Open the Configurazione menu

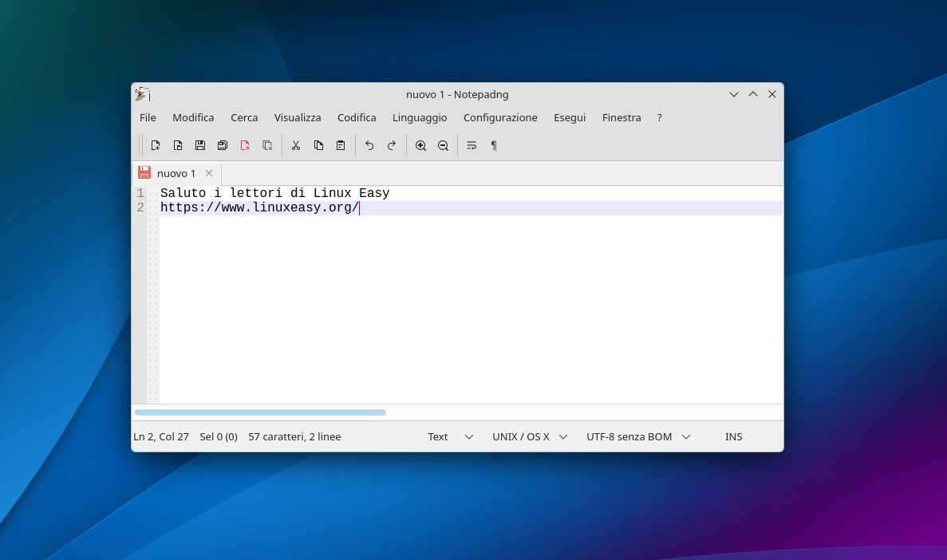pos(500,118)
